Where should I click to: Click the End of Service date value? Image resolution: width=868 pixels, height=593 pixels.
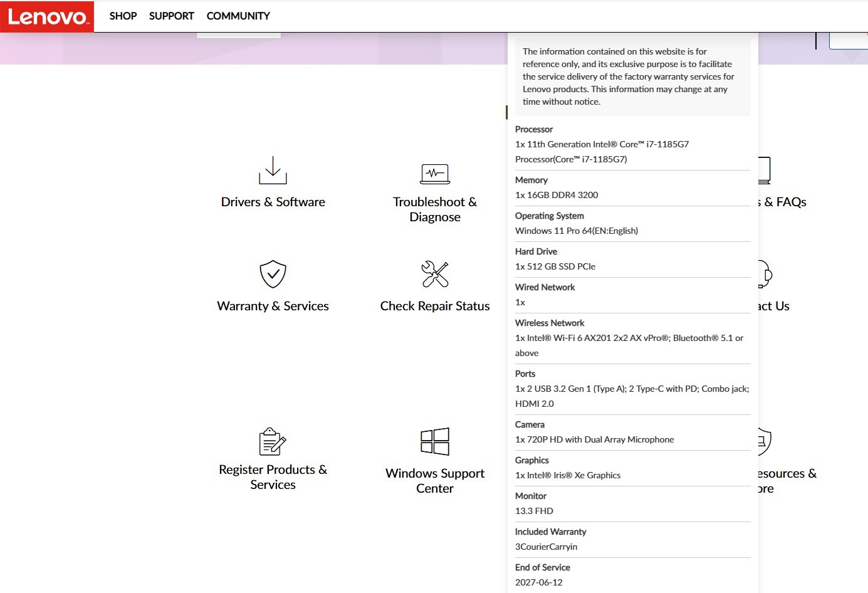539,582
